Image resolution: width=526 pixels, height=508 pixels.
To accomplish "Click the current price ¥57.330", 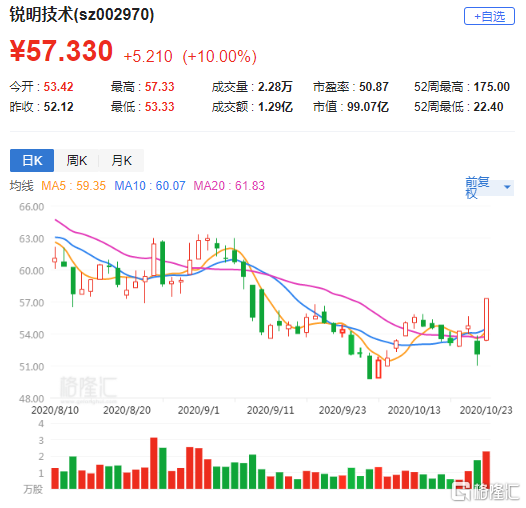I will tap(61, 51).
